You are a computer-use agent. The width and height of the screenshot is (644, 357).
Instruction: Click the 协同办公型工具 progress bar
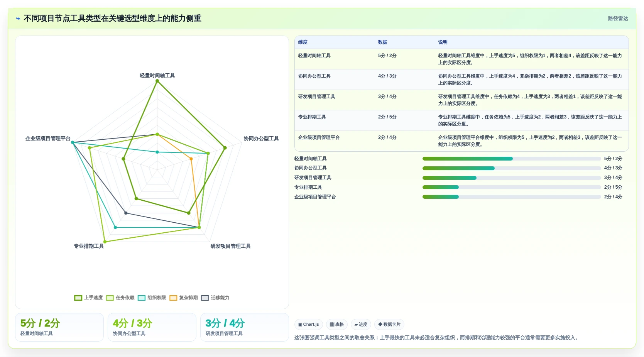click(512, 168)
